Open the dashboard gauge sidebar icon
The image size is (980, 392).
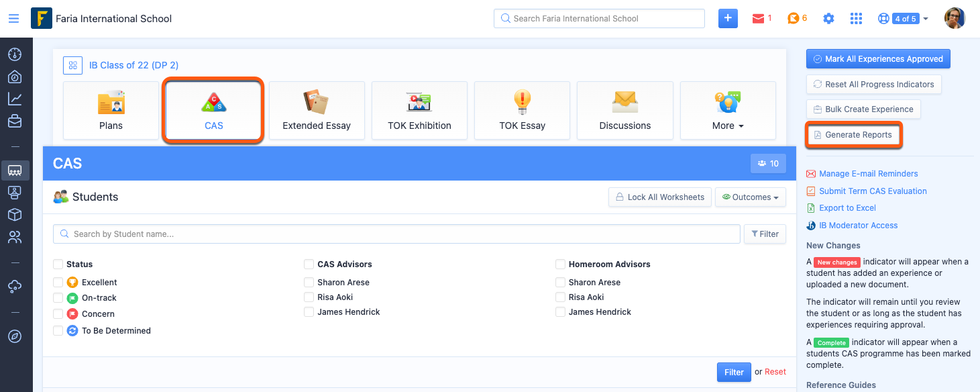[15, 54]
